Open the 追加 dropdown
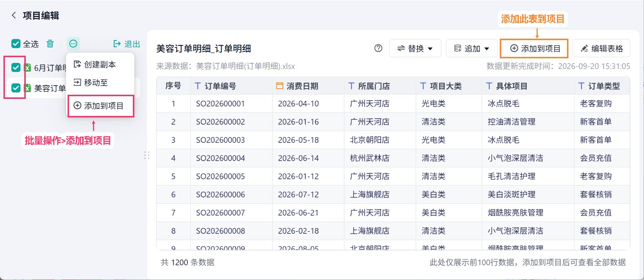 click(x=472, y=48)
